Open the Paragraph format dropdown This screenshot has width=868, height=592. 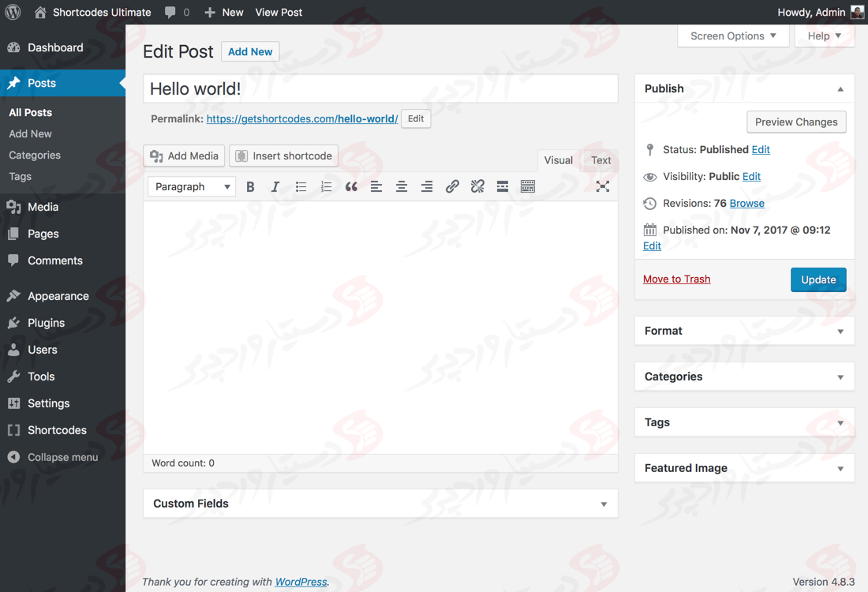[192, 187]
